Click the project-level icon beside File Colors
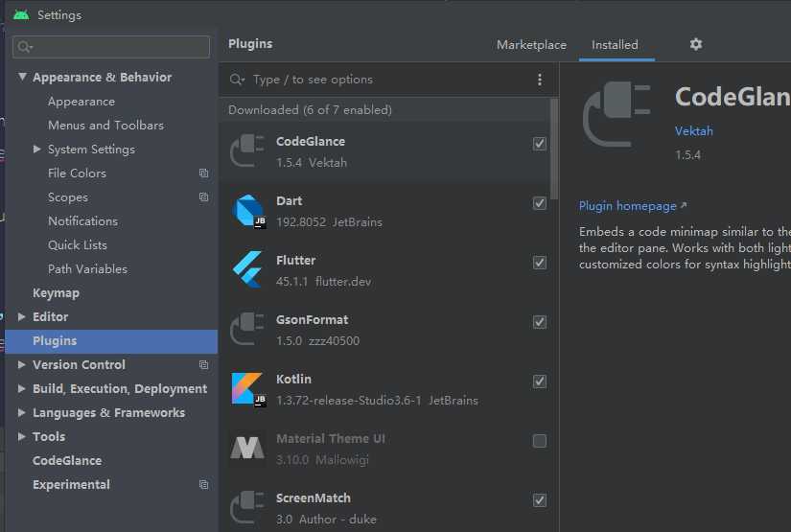This screenshot has width=791, height=532. click(x=204, y=173)
